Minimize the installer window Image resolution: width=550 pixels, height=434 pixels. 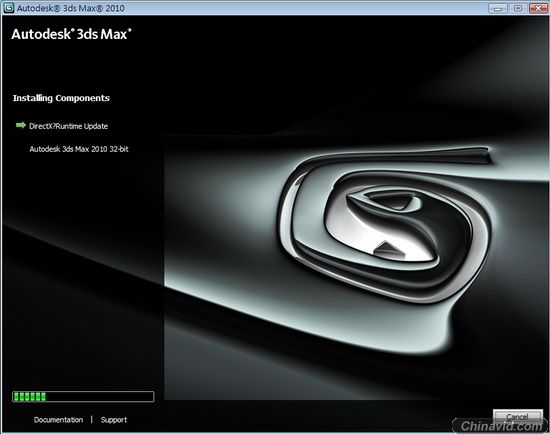coord(498,8)
